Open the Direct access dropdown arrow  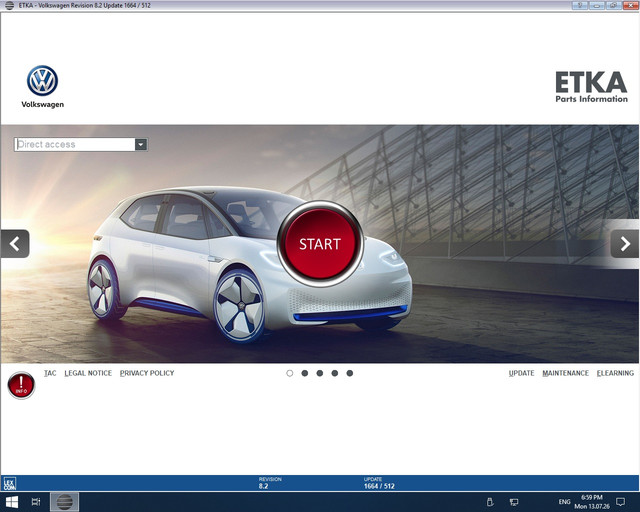coord(141,145)
